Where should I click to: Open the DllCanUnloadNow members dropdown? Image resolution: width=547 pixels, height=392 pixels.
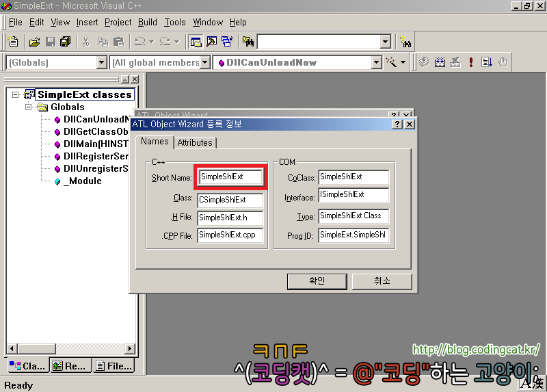pyautogui.click(x=376, y=63)
